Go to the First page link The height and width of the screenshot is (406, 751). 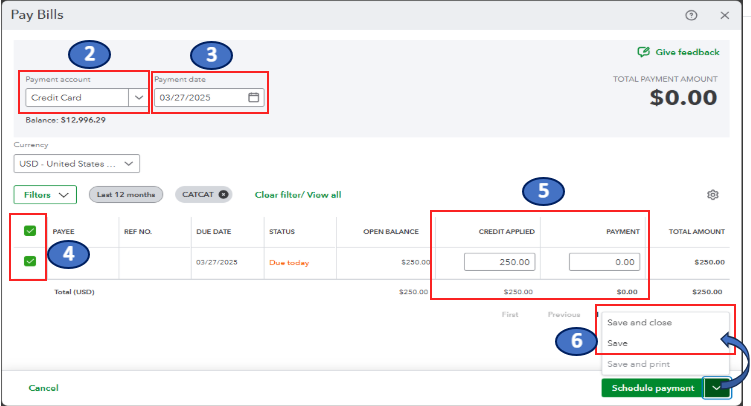click(x=510, y=315)
